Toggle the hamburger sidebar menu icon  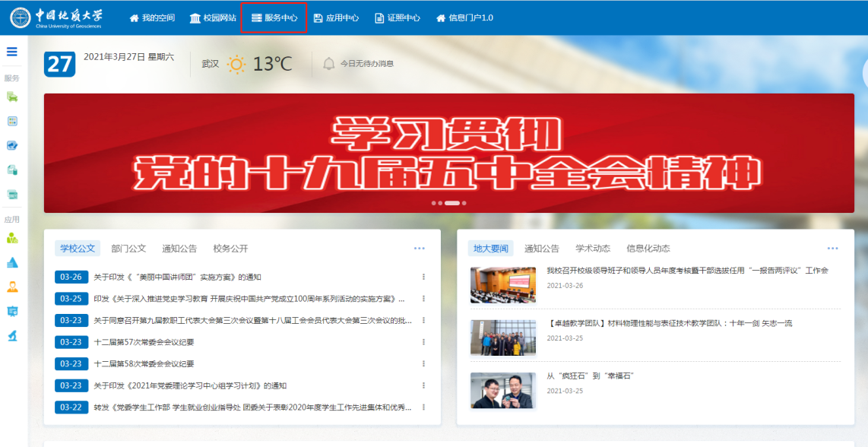12,52
